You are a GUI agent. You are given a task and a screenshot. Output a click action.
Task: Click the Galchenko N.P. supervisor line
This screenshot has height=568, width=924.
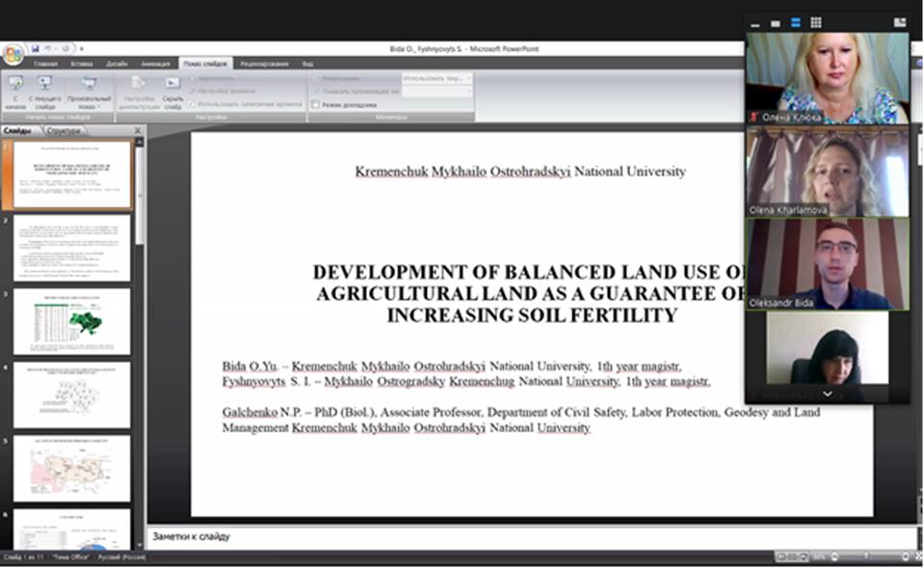click(x=521, y=419)
